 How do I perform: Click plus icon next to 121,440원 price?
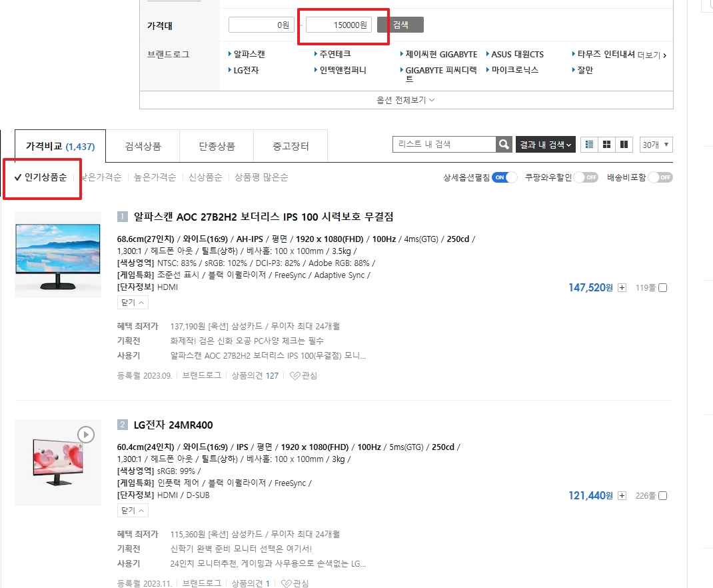click(x=622, y=496)
